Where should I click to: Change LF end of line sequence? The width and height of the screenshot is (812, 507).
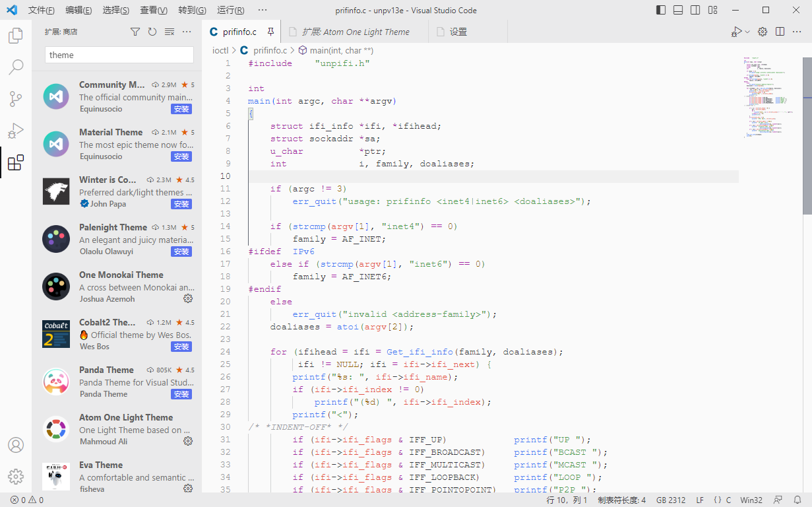tap(700, 500)
